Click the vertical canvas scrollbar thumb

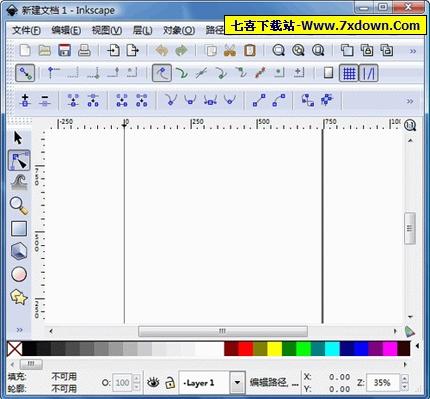click(410, 228)
